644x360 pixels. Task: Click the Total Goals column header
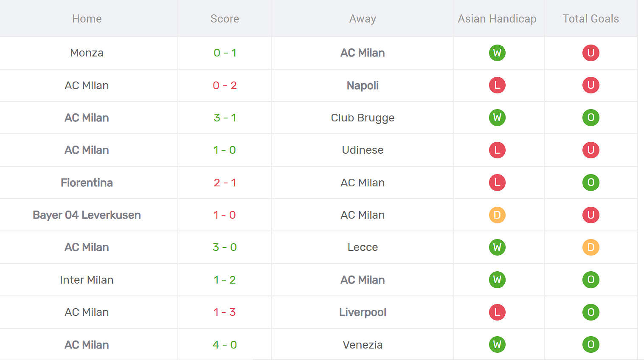pyautogui.click(x=591, y=19)
